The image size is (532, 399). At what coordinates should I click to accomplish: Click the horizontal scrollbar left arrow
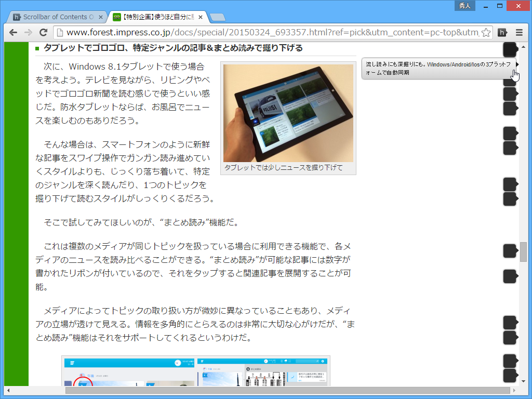pos(8,391)
